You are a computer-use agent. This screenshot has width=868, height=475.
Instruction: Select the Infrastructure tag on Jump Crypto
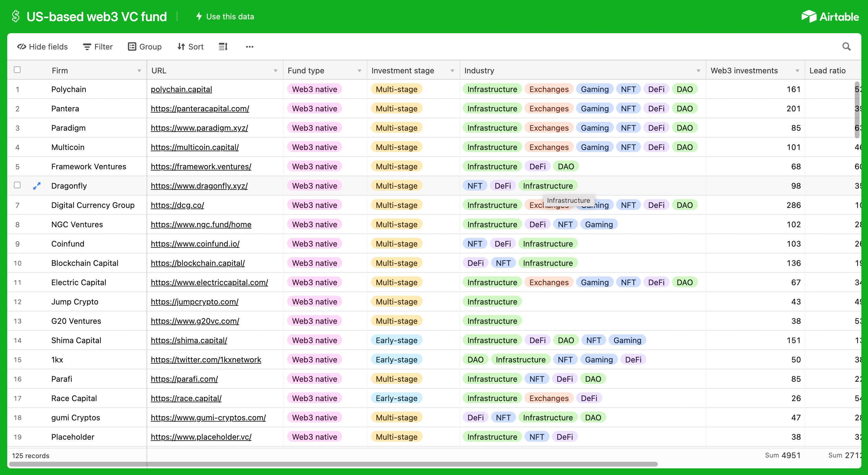coord(492,301)
